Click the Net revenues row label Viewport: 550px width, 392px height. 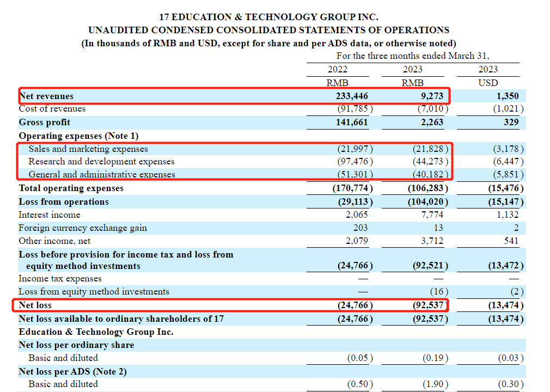coord(46,96)
